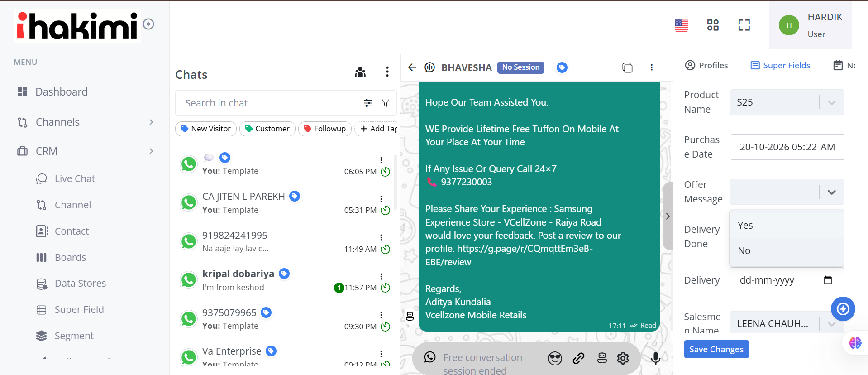The height and width of the screenshot is (375, 868).
Task: Switch to the Profiles tab
Action: tap(706, 65)
